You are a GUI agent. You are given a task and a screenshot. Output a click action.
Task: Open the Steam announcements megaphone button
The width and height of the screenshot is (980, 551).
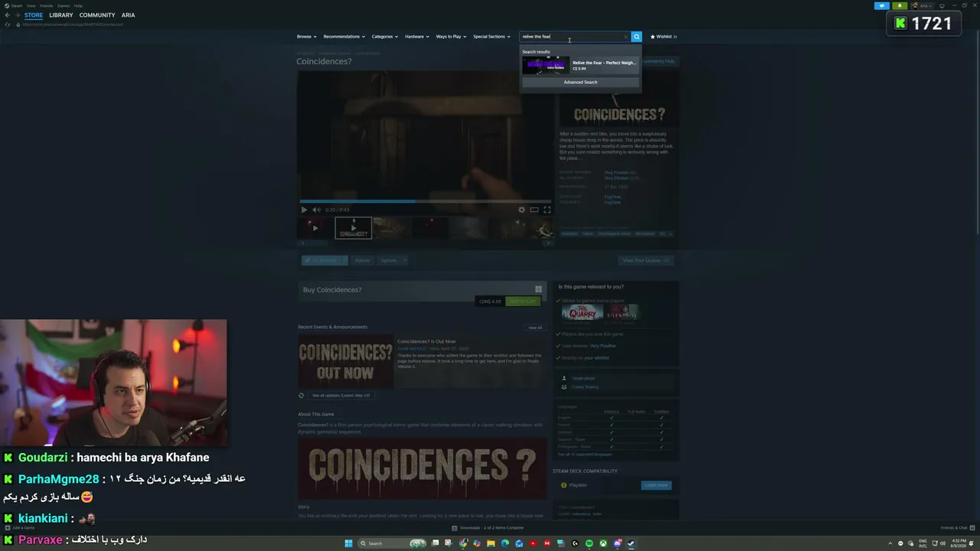[x=881, y=5]
